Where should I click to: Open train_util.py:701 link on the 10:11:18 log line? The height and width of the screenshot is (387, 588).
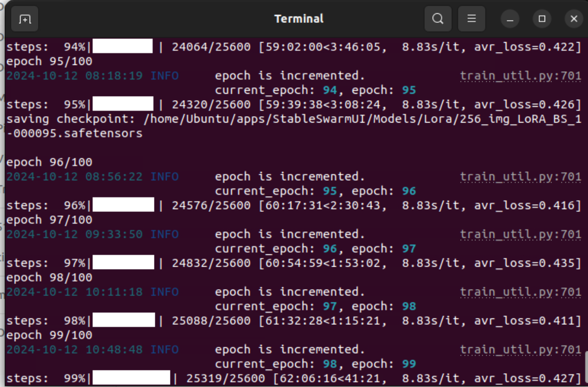coord(520,292)
